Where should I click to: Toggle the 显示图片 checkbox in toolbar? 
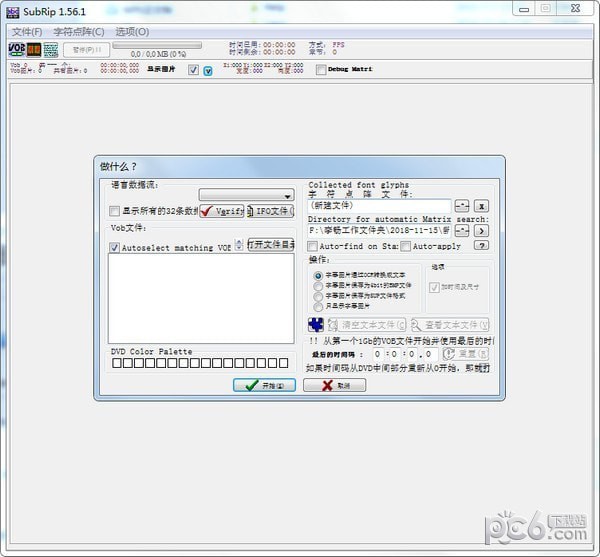pos(193,70)
